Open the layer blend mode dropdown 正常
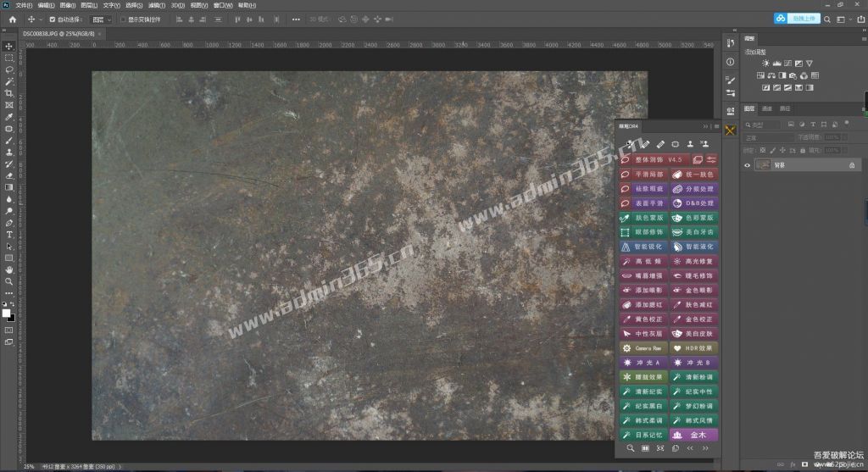The width and height of the screenshot is (868, 472). pos(768,137)
